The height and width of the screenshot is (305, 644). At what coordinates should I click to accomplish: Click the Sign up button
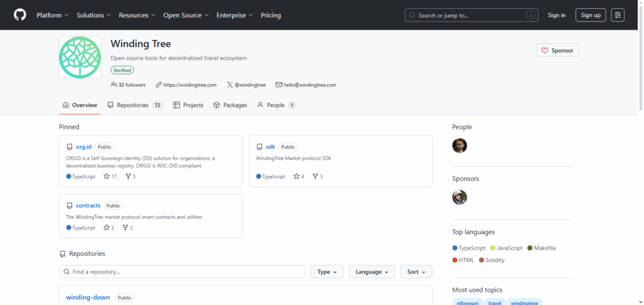pyautogui.click(x=591, y=15)
